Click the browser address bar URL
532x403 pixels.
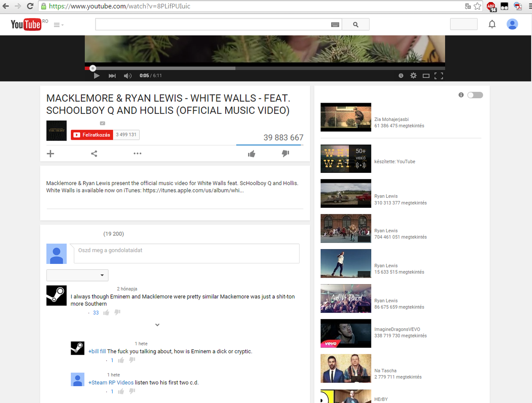click(x=120, y=6)
